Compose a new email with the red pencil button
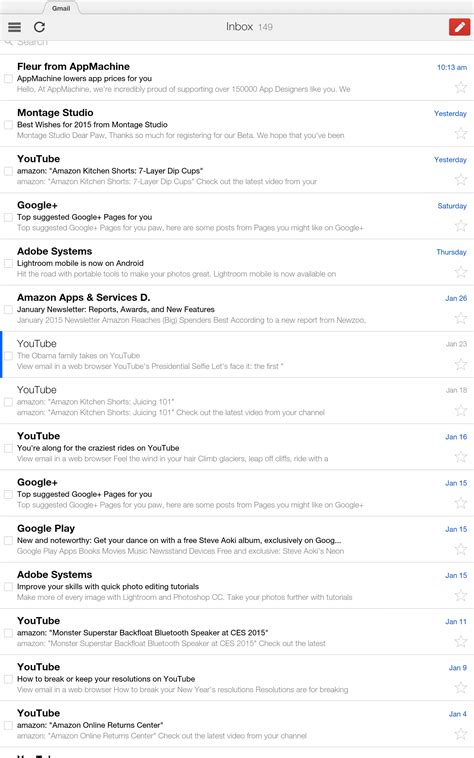Image resolution: width=474 pixels, height=758 pixels. tap(460, 27)
